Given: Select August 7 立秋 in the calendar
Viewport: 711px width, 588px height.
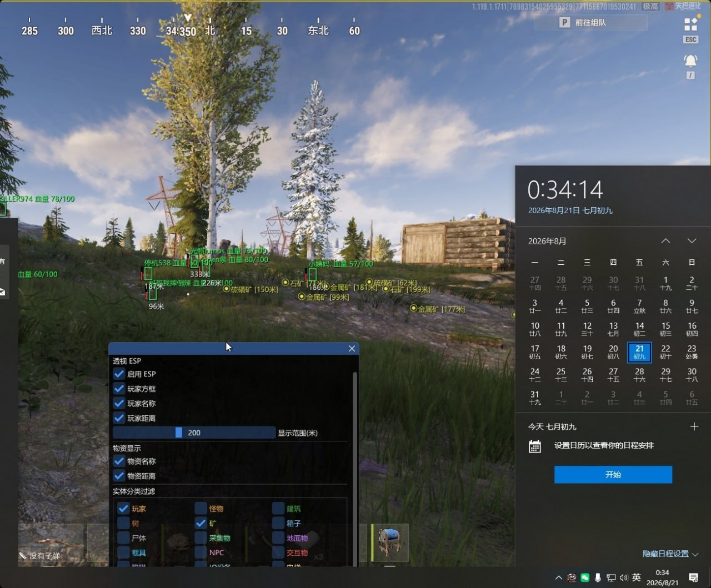Looking at the screenshot, I should [x=639, y=306].
